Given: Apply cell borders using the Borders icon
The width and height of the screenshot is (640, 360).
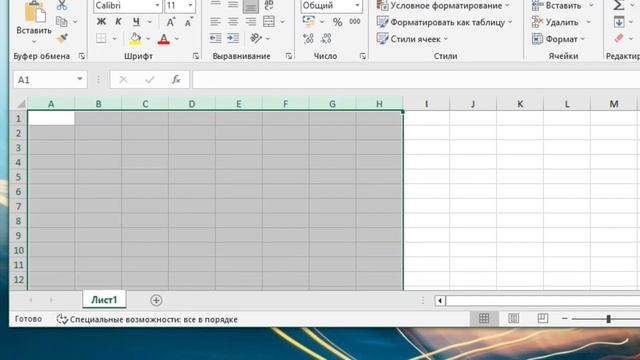Looking at the screenshot, I should pos(101,39).
